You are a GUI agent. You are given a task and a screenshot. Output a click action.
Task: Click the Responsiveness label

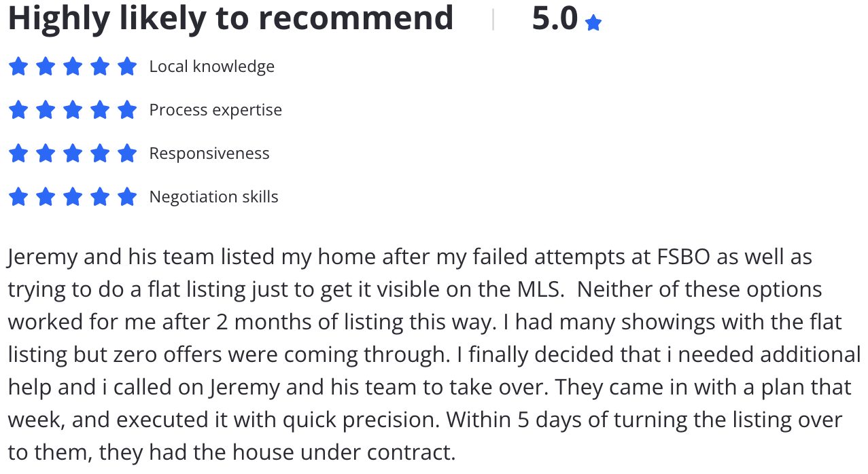click(209, 153)
